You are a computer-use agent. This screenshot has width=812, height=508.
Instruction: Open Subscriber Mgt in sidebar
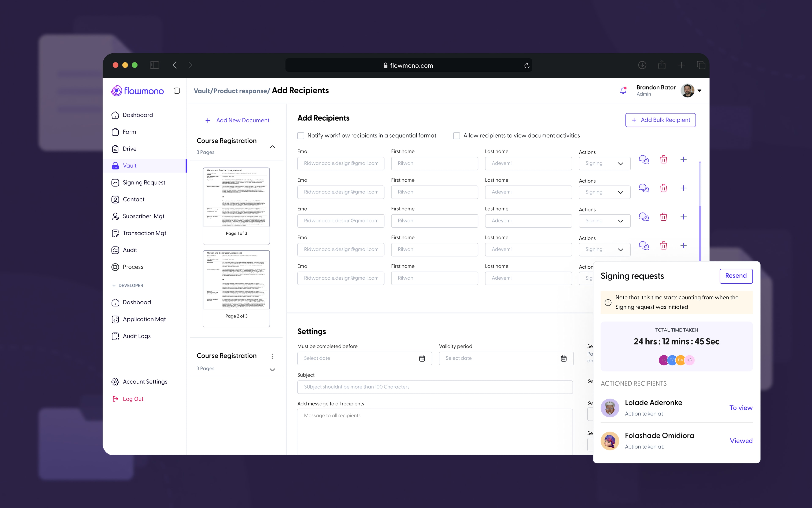(x=138, y=216)
